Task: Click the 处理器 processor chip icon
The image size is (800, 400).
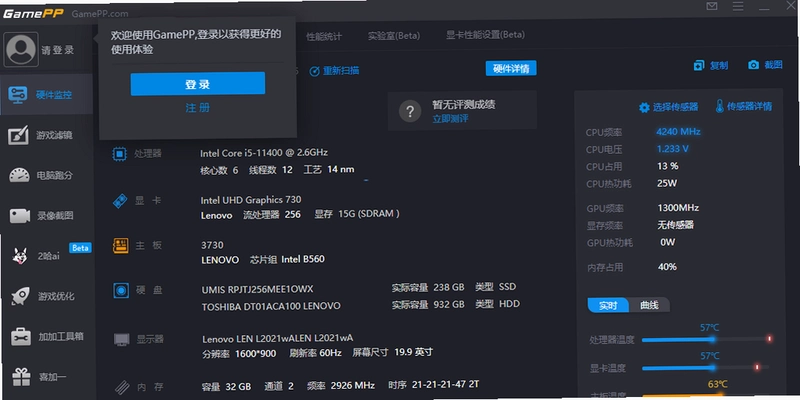Action: click(x=119, y=154)
